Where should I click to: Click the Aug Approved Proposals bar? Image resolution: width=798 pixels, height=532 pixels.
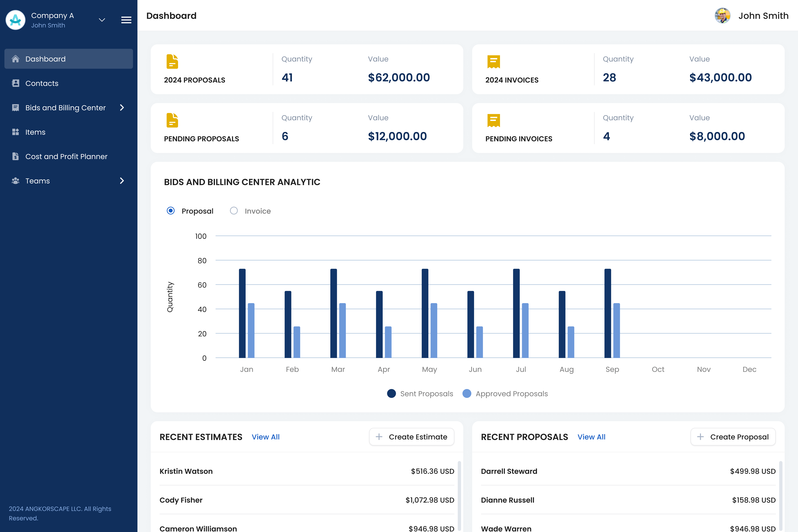click(571, 342)
